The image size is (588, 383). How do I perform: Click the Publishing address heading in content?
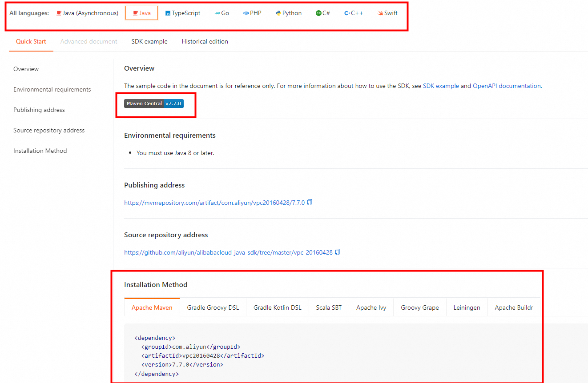pos(154,185)
